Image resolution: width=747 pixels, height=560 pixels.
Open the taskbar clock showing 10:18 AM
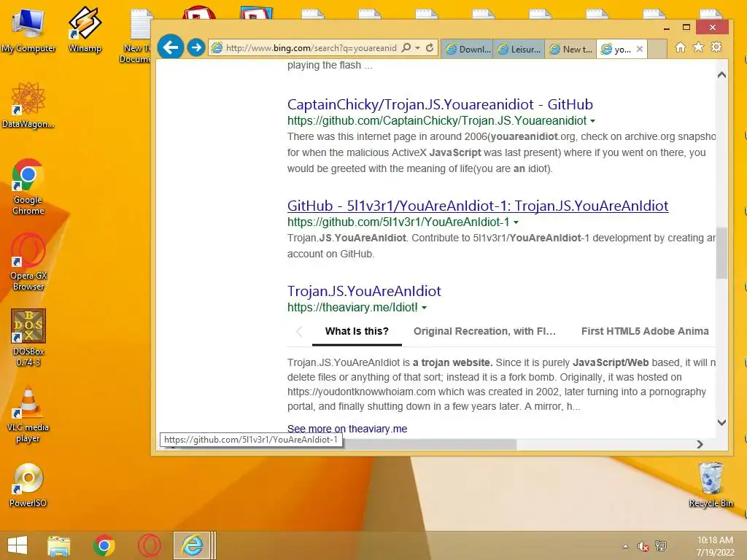pyautogui.click(x=715, y=546)
